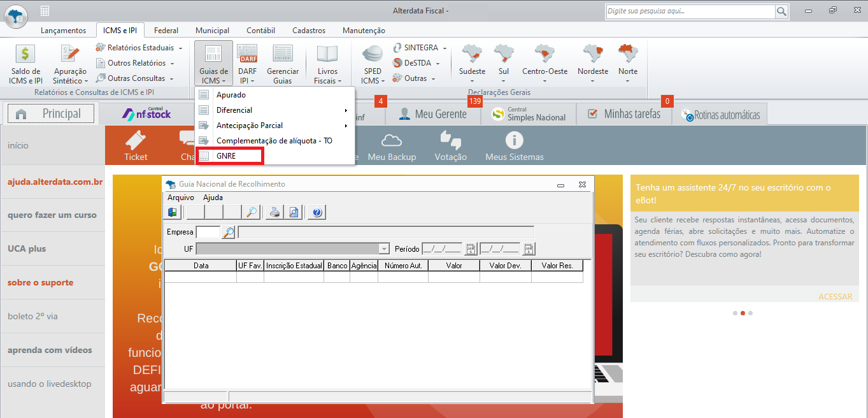Switch to the Municipal ribbon tab
The height and width of the screenshot is (418, 868).
coord(212,30)
